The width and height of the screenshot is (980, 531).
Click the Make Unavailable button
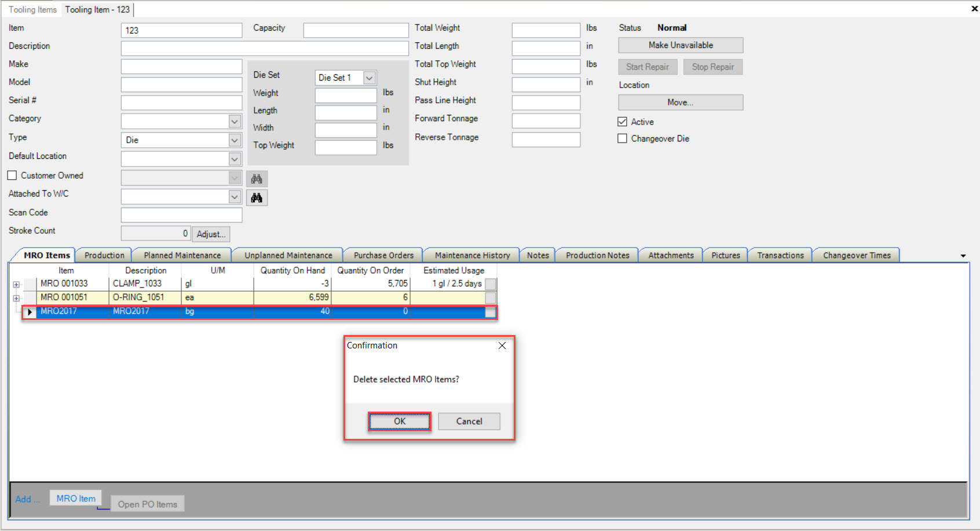681,45
